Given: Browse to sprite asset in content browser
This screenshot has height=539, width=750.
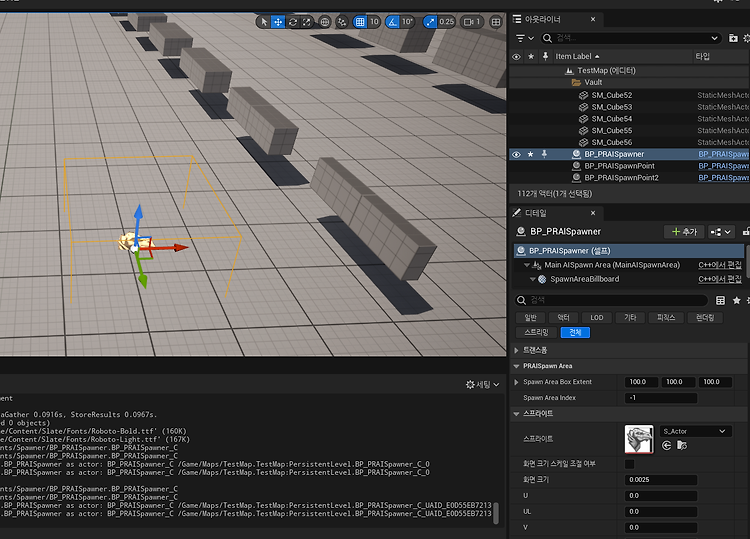Looking at the screenshot, I should tap(682, 445).
